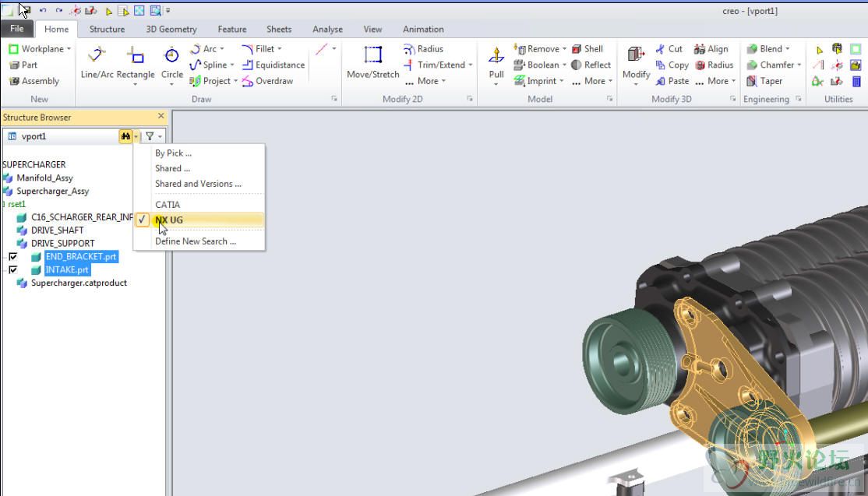This screenshot has width=868, height=496.
Task: Use the Align tool
Action: click(x=711, y=48)
